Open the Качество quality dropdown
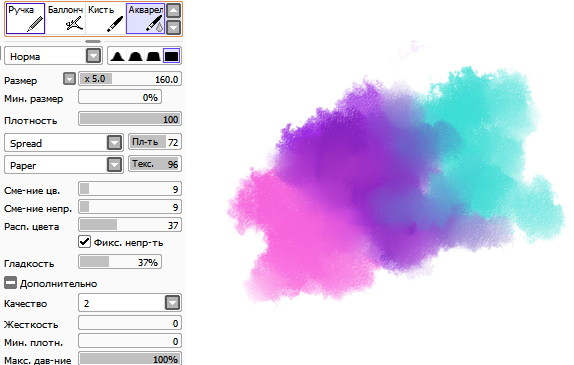Viewport: 574px width, 365px height. (172, 303)
